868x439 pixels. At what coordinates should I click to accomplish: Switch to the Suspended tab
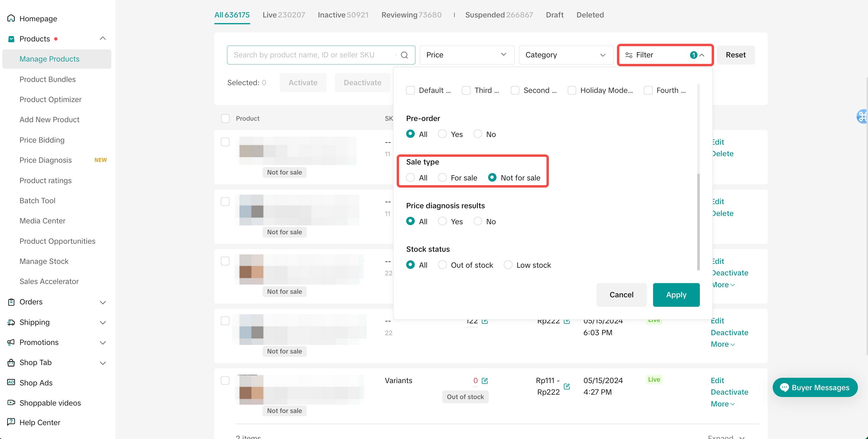(499, 15)
